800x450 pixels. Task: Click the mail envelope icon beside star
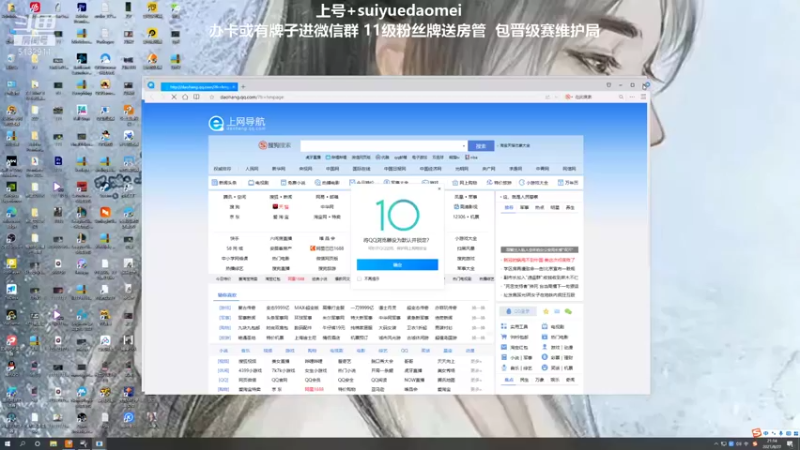pyautogui.click(x=557, y=311)
